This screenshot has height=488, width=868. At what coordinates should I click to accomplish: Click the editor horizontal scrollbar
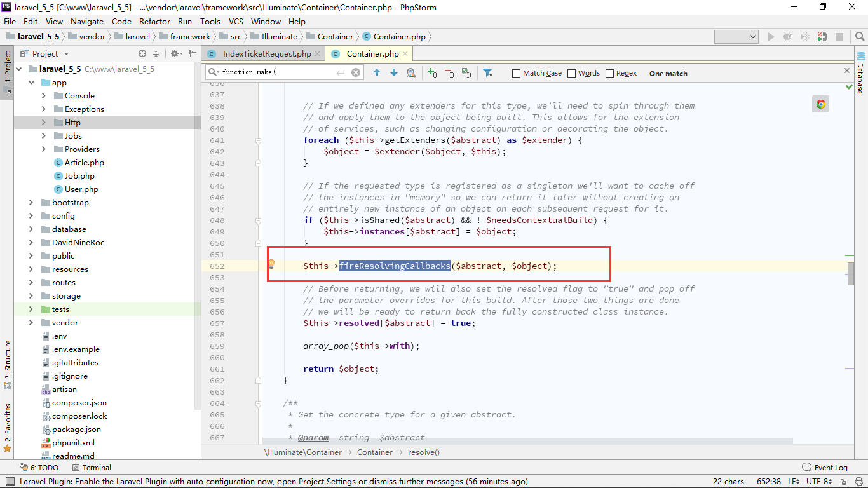coord(527,441)
